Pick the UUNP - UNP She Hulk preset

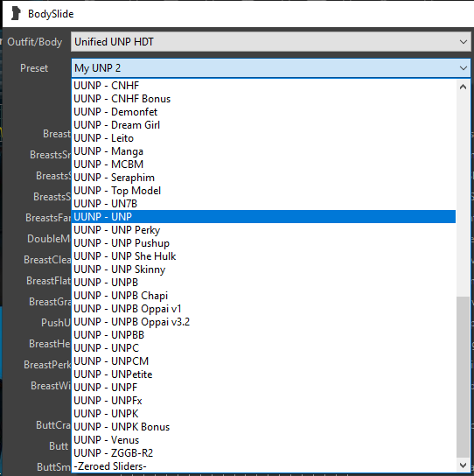(263, 256)
